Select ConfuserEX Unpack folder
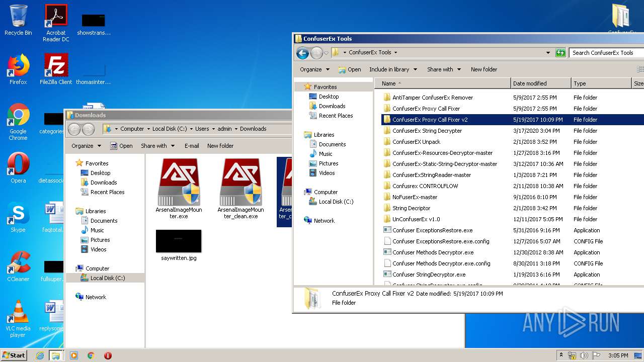Viewport: 644px width, 362px height. tap(416, 142)
